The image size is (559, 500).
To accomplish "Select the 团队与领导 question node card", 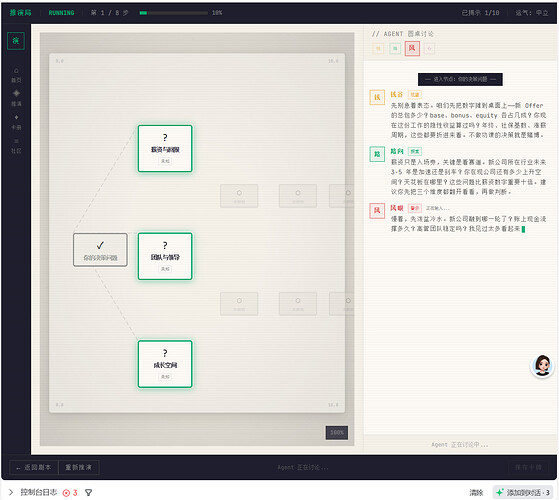I will (165, 256).
